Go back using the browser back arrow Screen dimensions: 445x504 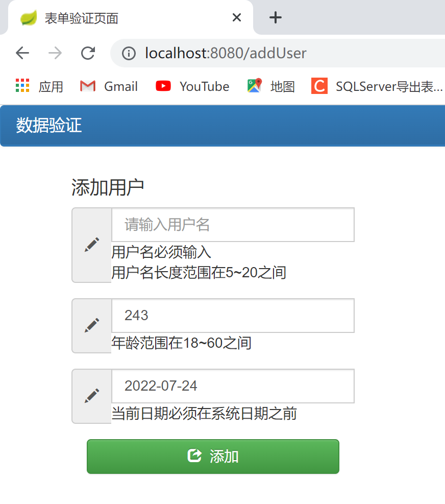(x=22, y=53)
